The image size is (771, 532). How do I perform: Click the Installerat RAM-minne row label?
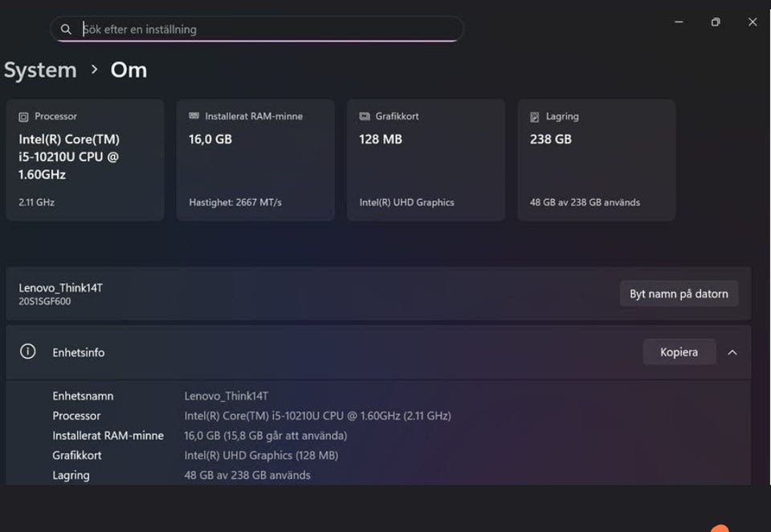click(108, 436)
